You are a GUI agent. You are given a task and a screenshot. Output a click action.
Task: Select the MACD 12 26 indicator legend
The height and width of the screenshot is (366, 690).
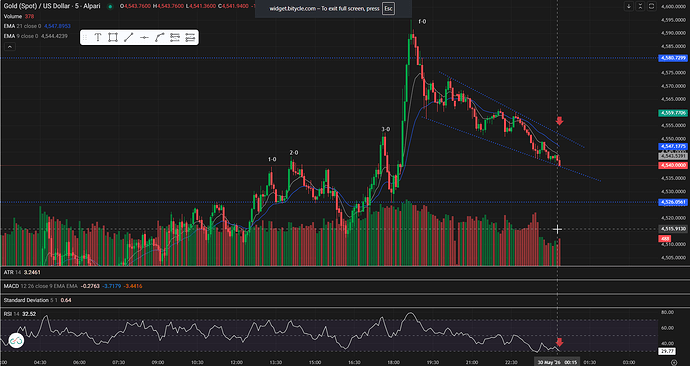(x=73, y=286)
